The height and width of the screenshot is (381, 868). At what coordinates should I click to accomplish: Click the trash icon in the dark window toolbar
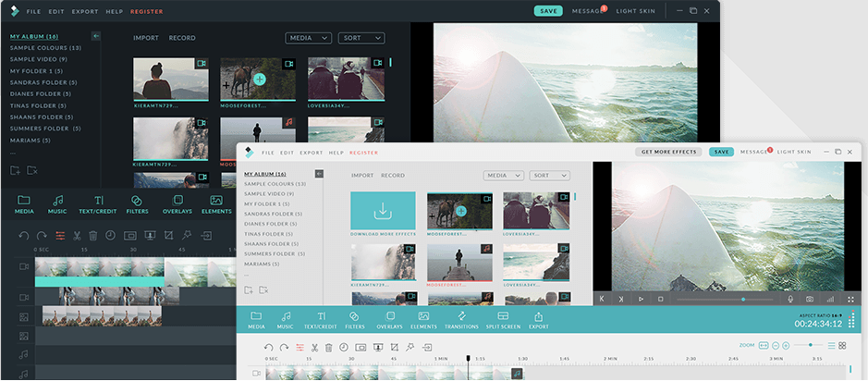pos(93,236)
